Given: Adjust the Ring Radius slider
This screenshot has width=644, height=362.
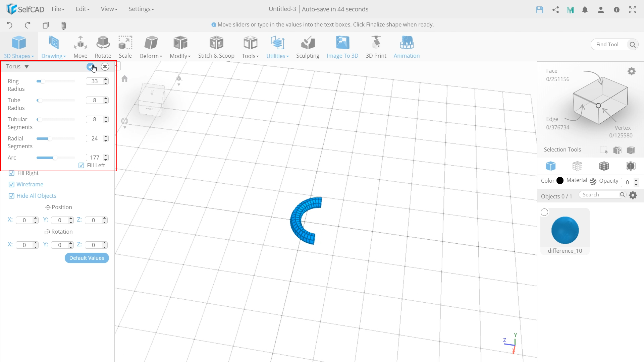Looking at the screenshot, I should click(x=56, y=81).
